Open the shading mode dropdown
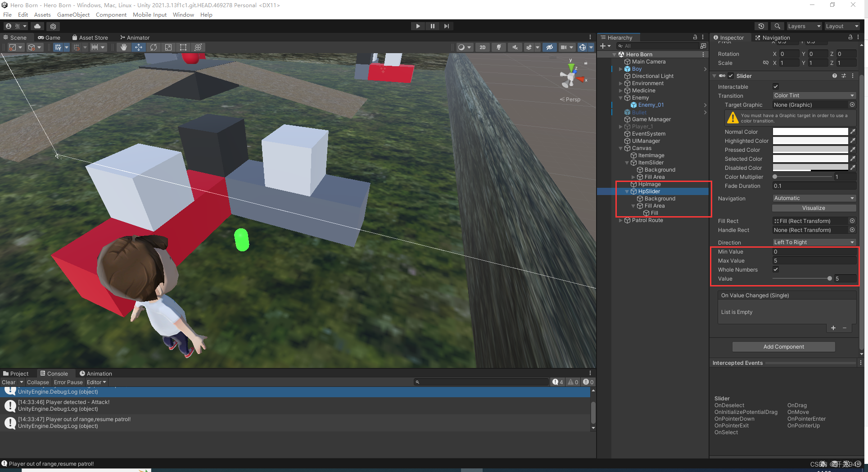The height and width of the screenshot is (472, 868). click(x=464, y=47)
